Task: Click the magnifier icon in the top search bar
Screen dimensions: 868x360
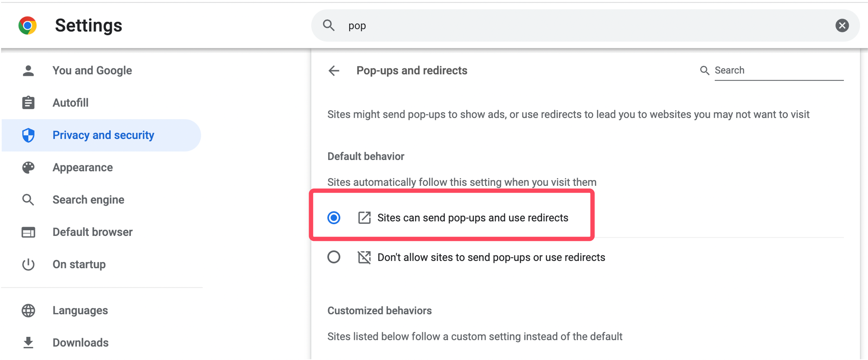Action: tap(328, 26)
